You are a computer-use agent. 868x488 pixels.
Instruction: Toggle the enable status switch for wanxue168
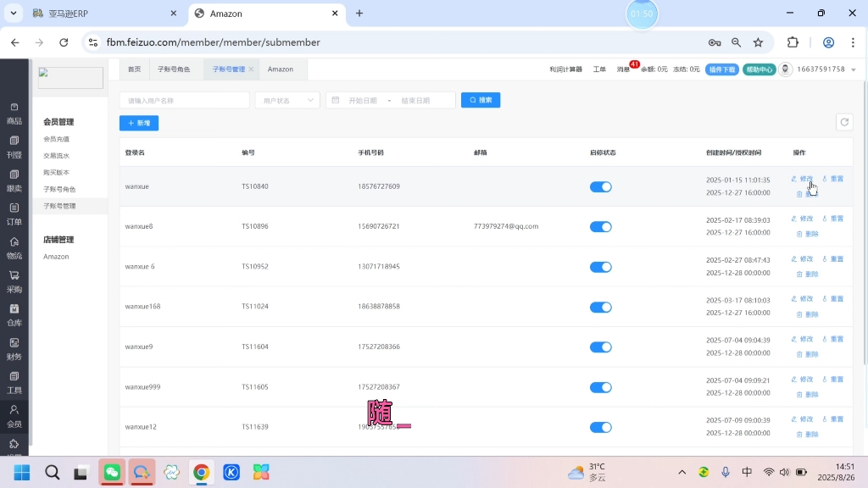click(601, 307)
